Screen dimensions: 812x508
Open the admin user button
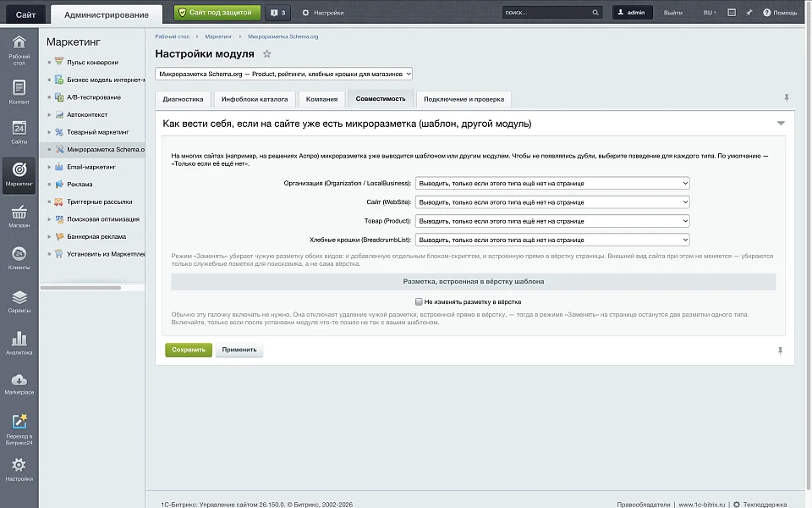(633, 13)
